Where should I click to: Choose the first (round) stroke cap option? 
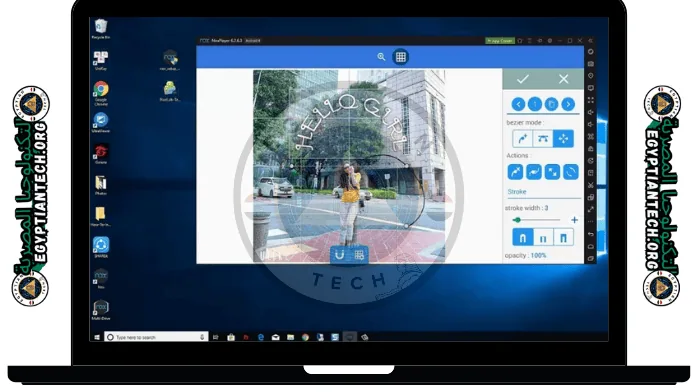pyautogui.click(x=523, y=238)
